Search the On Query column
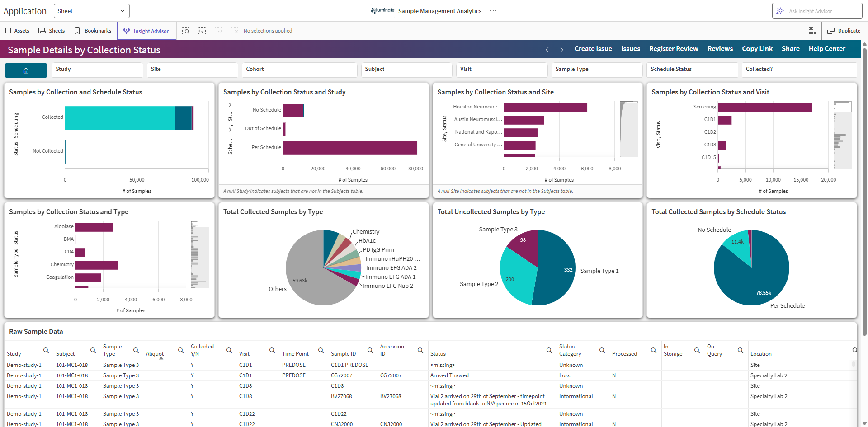The width and height of the screenshot is (868, 427). point(740,350)
